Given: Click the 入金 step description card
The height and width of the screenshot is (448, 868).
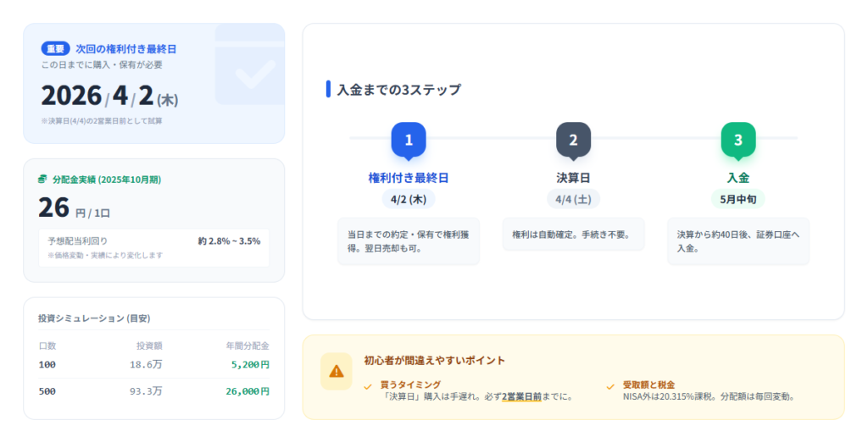Looking at the screenshot, I should point(737,241).
